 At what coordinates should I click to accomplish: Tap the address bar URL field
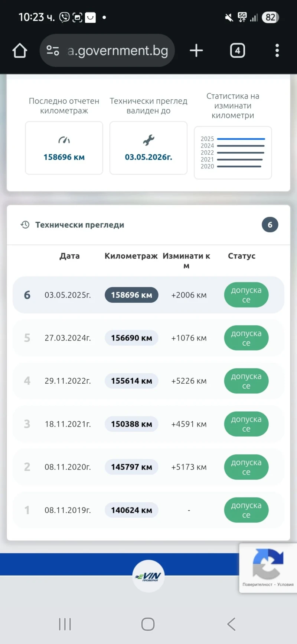(x=118, y=51)
